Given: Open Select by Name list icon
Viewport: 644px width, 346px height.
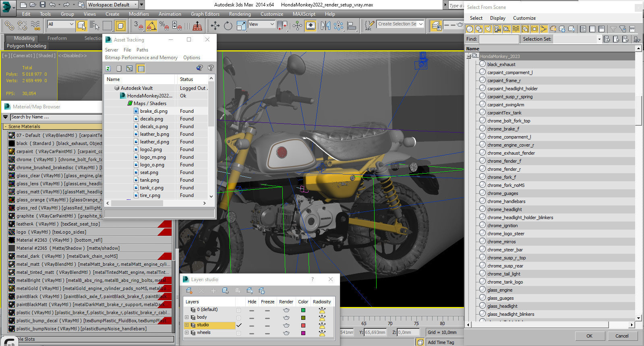Looking at the screenshot, I should click(95, 26).
